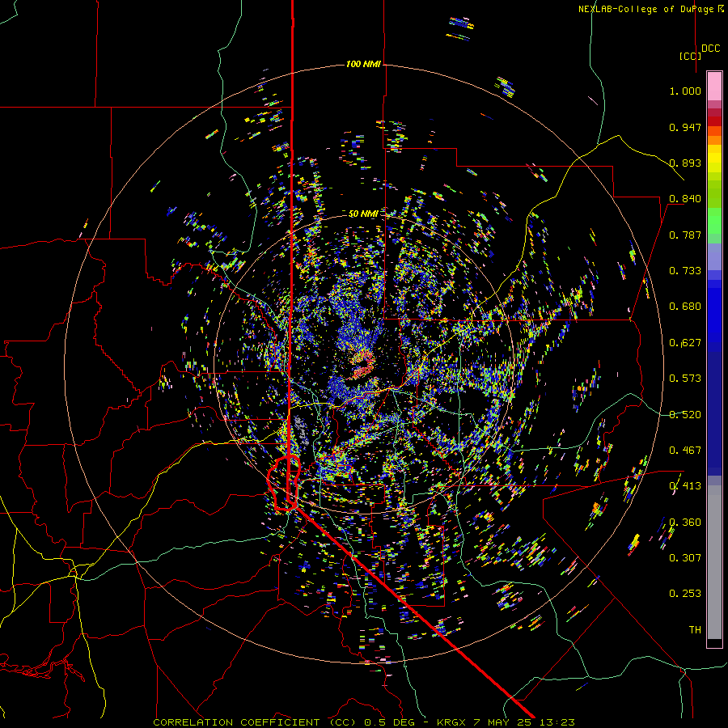Click the 0.307 color scale value
The width and height of the screenshot is (728, 728).
click(685, 558)
